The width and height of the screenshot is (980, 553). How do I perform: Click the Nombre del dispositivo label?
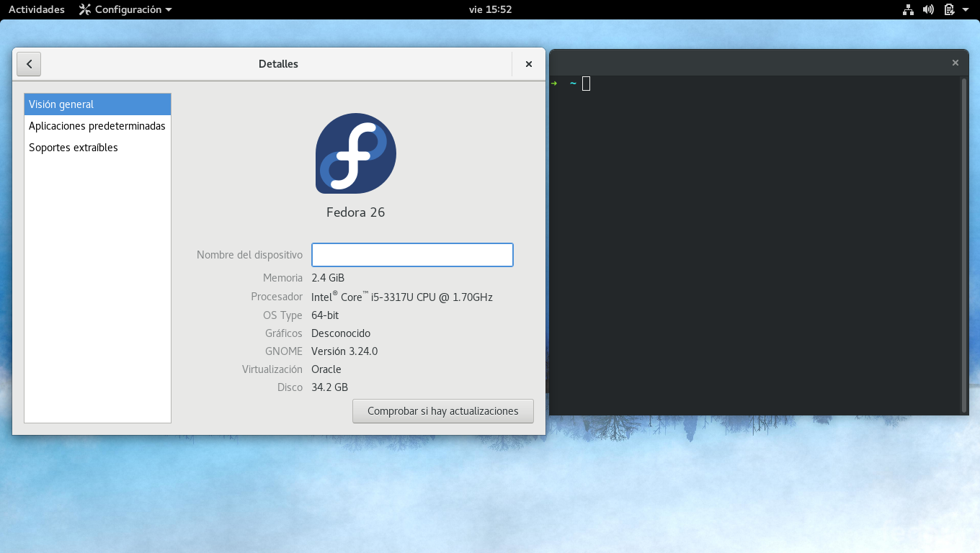tap(249, 255)
